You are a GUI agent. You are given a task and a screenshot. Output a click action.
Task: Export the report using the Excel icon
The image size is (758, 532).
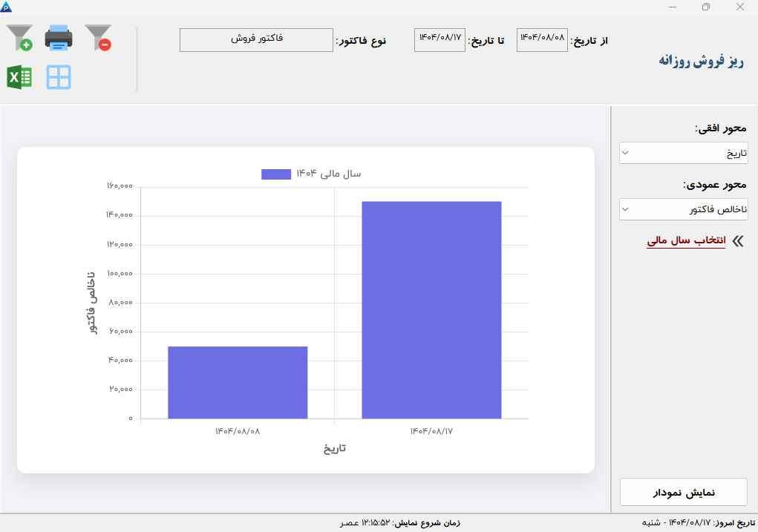point(19,77)
